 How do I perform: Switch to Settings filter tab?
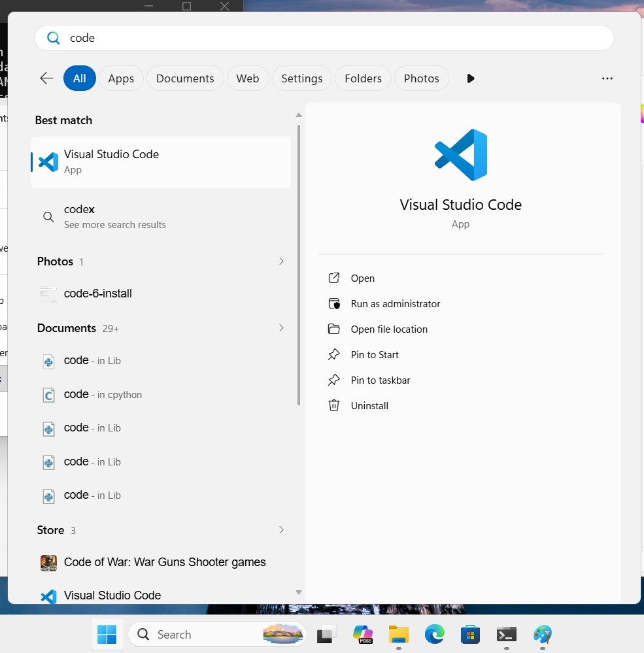[x=302, y=78]
